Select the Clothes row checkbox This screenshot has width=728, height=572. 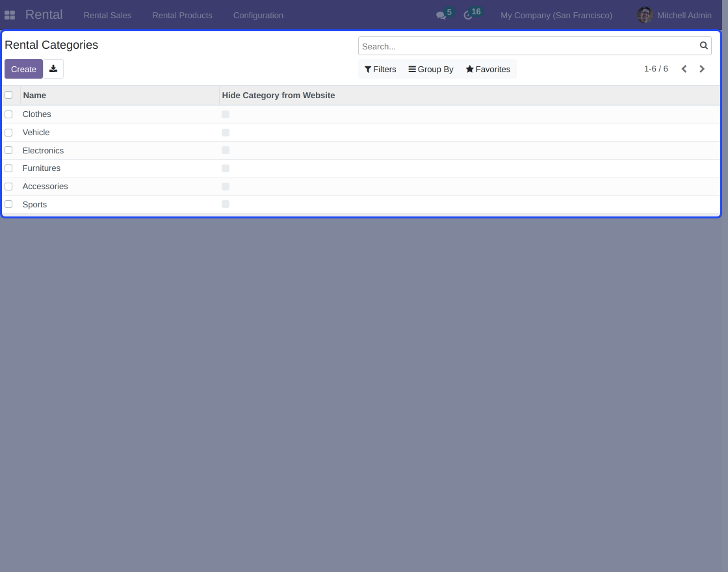[x=8, y=114]
